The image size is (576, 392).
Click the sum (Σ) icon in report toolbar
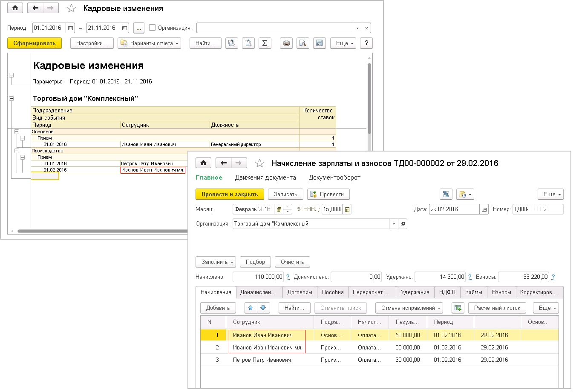pyautogui.click(x=265, y=43)
